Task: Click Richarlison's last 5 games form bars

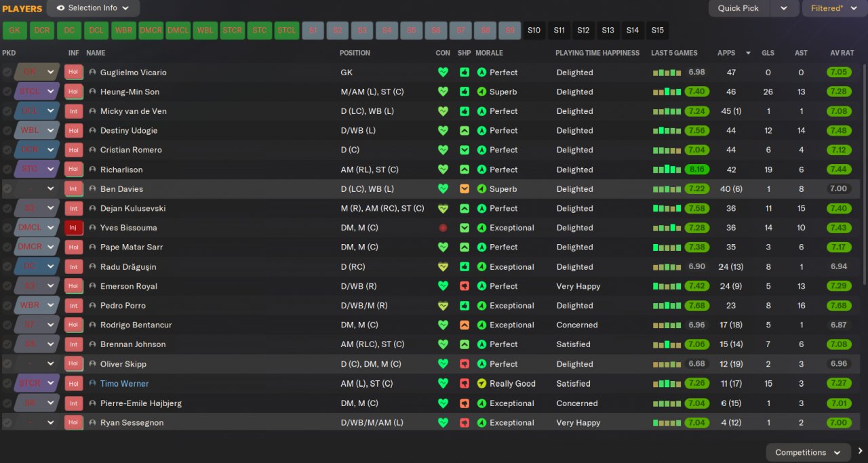Action: pos(667,169)
